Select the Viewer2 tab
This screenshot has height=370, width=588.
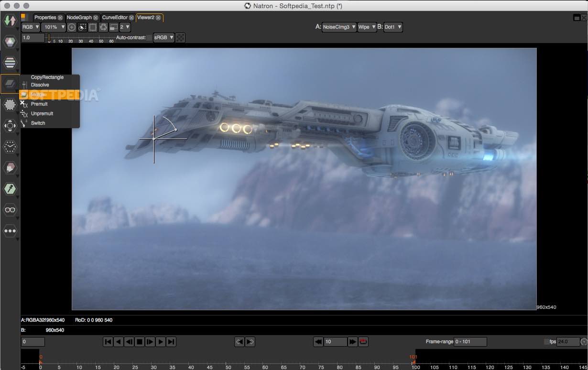coord(146,18)
